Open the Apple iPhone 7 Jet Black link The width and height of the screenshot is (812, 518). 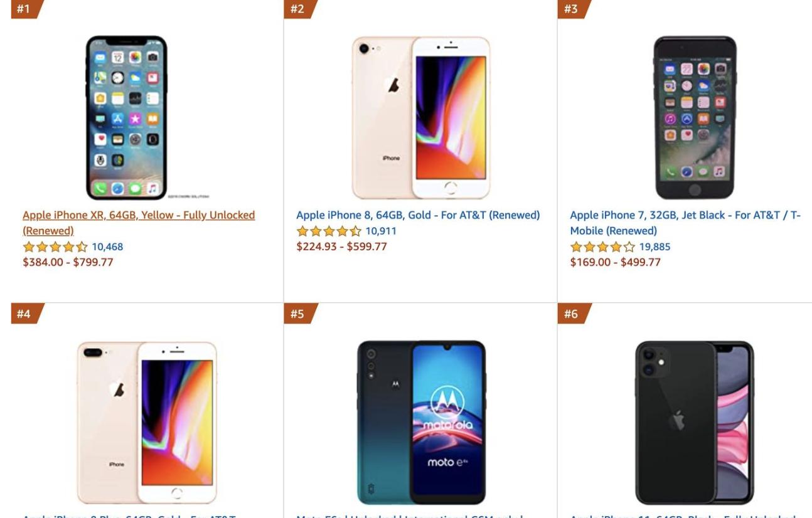[x=685, y=215]
